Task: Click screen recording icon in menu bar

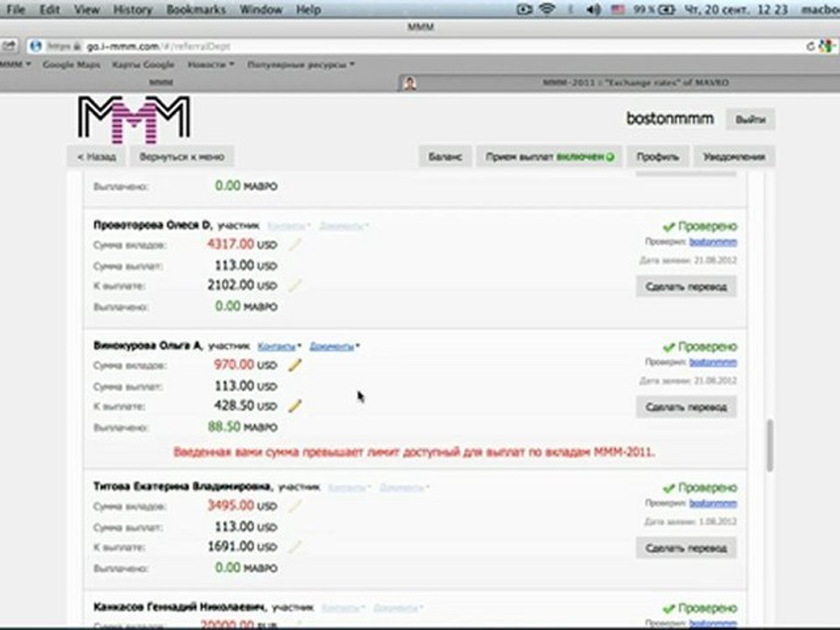Action: point(524,9)
